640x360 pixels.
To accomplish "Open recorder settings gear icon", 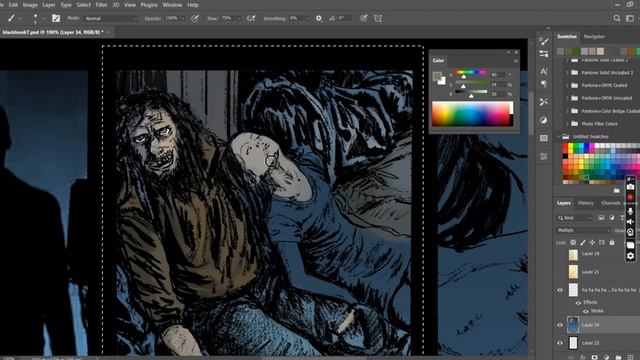I will [630, 256].
